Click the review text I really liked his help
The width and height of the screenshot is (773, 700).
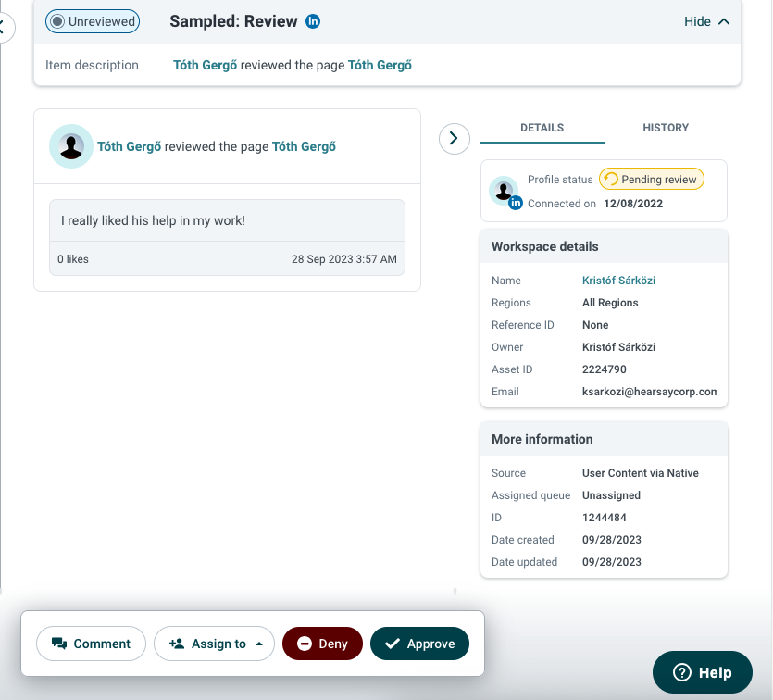(153, 220)
